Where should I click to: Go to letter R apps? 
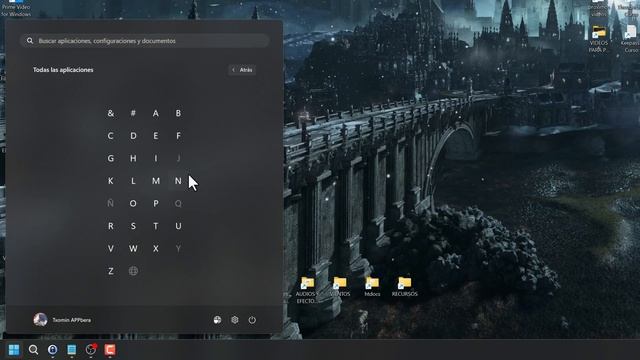pos(111,226)
